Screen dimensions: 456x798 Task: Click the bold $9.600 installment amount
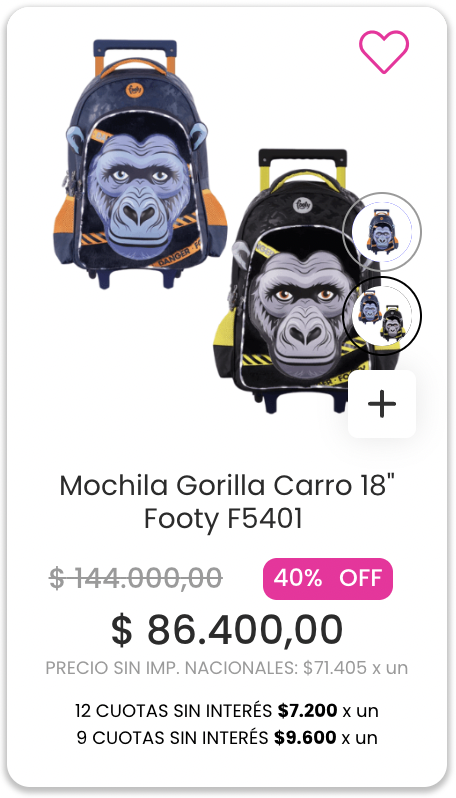pyautogui.click(x=305, y=737)
